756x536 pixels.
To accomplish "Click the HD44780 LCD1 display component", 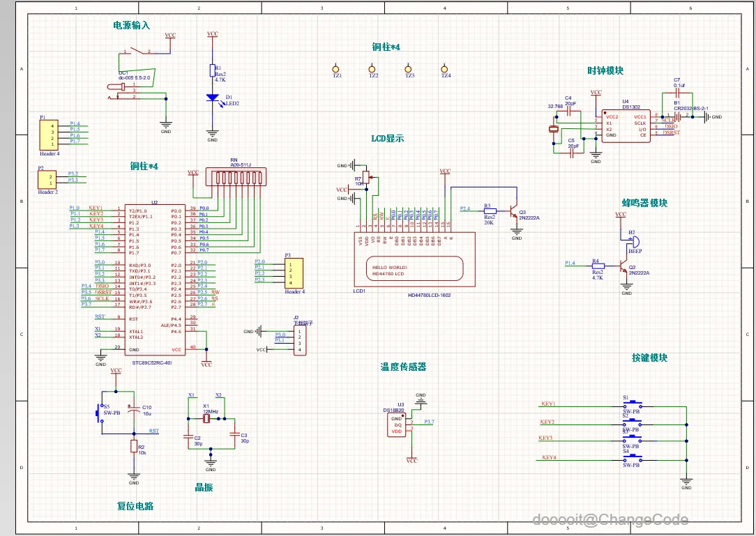I will click(x=414, y=259).
